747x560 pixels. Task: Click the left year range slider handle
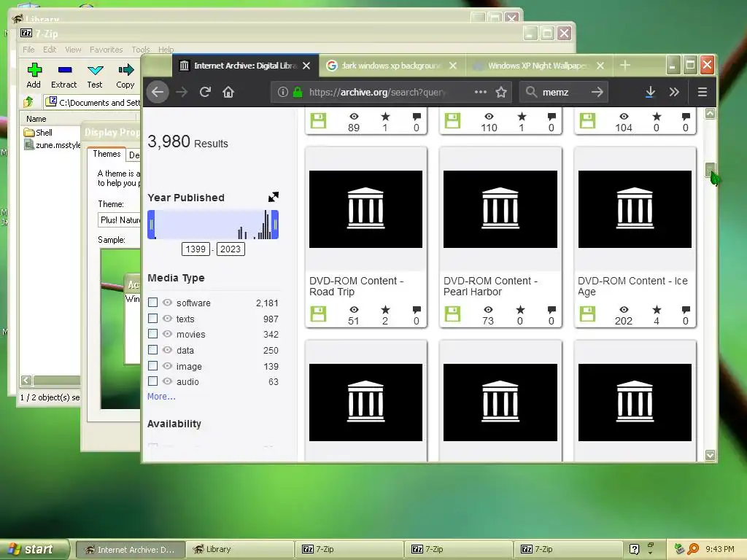coord(151,225)
